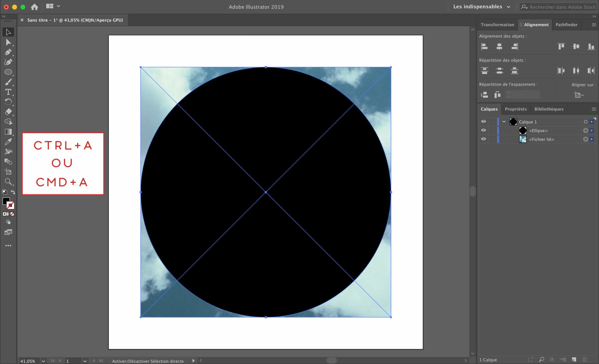This screenshot has width=599, height=364.
Task: Distribute vertical spacing evenly
Action: (484, 94)
